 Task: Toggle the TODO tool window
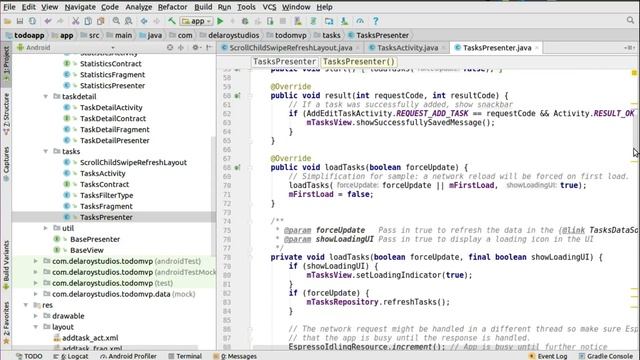(29, 356)
